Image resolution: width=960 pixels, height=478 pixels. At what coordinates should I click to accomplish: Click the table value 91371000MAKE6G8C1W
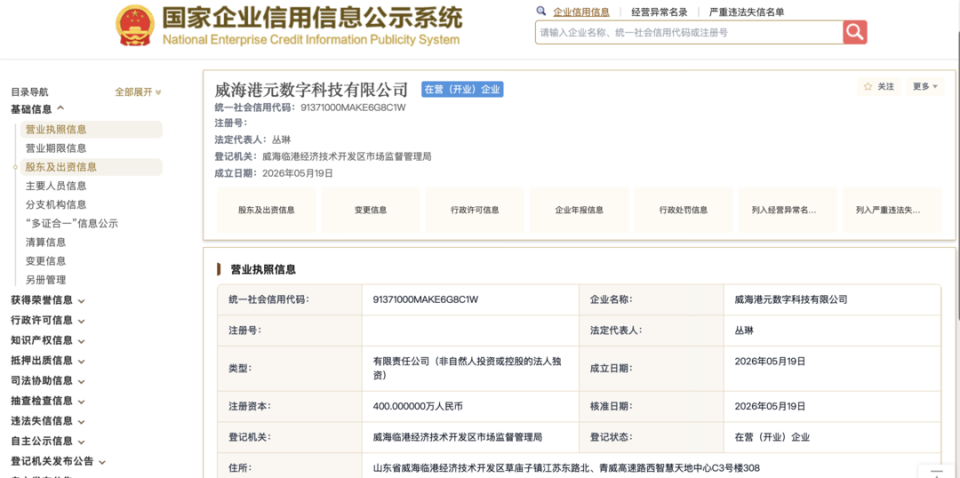pyautogui.click(x=426, y=299)
